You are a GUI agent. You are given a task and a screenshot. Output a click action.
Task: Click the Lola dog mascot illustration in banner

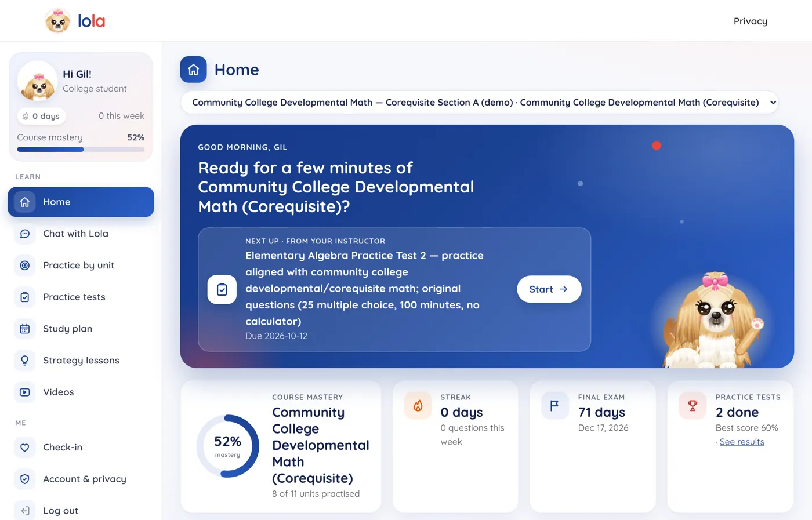pos(715,320)
